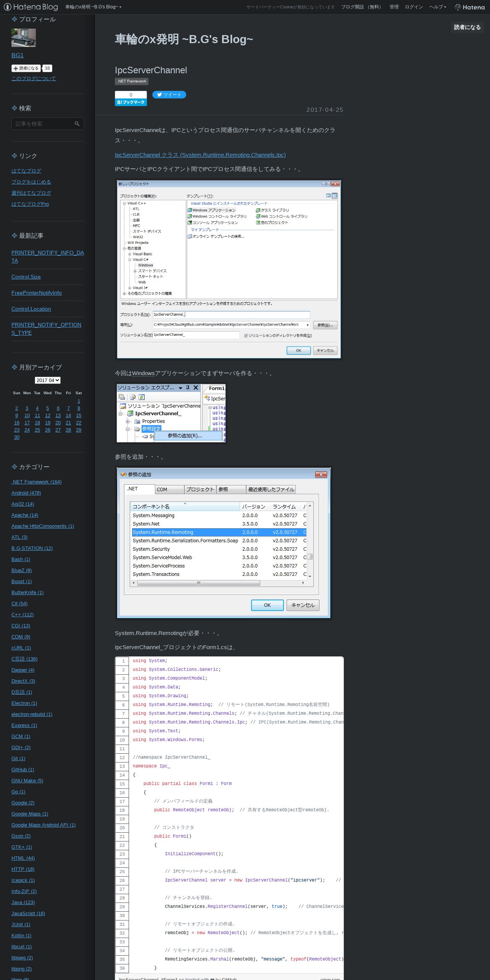Open the blog title dropdown in the header
Image resolution: width=490 pixels, height=980 pixels.
point(93,7)
